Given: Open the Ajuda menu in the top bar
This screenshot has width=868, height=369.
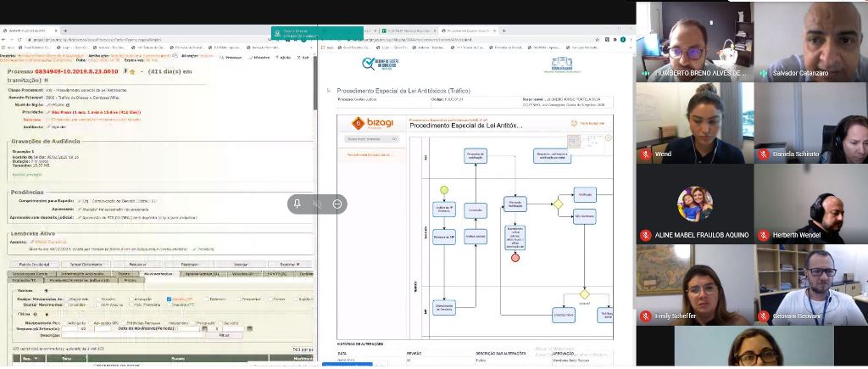Looking at the screenshot, I should (283, 57).
